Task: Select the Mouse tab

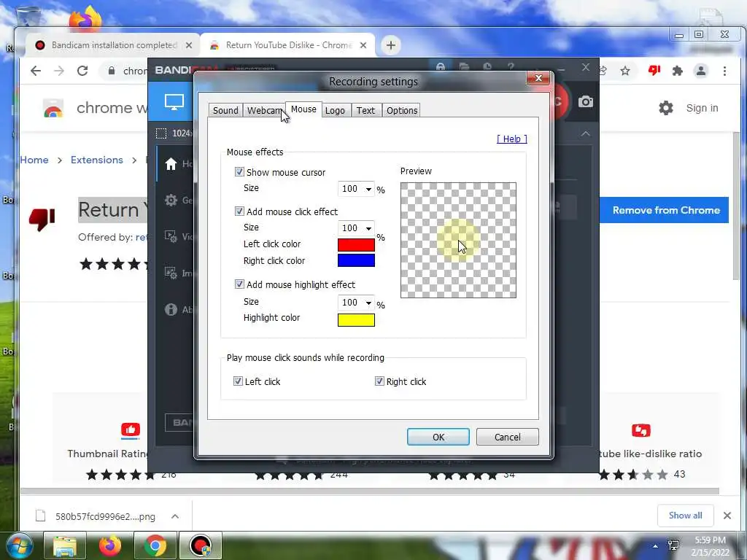Action: [303, 109]
